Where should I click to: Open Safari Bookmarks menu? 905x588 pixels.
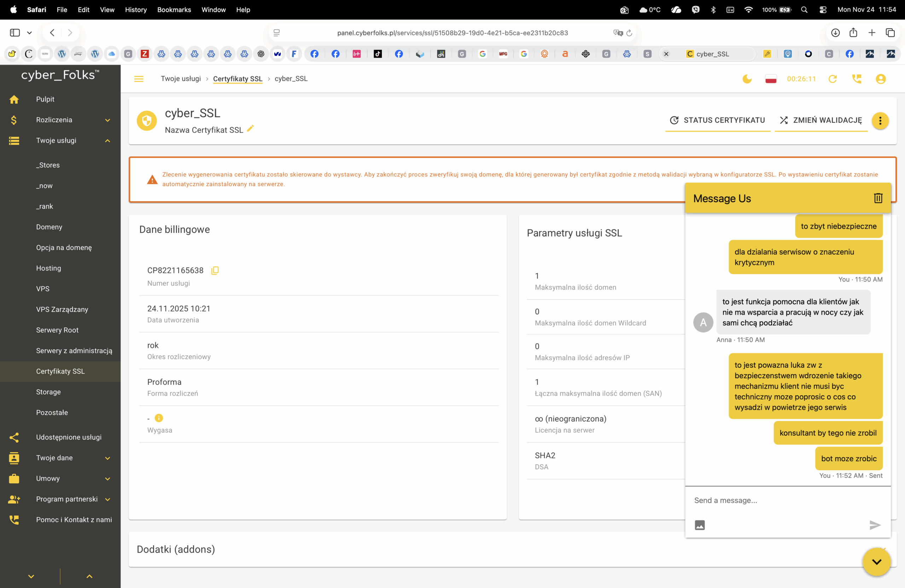[174, 10]
